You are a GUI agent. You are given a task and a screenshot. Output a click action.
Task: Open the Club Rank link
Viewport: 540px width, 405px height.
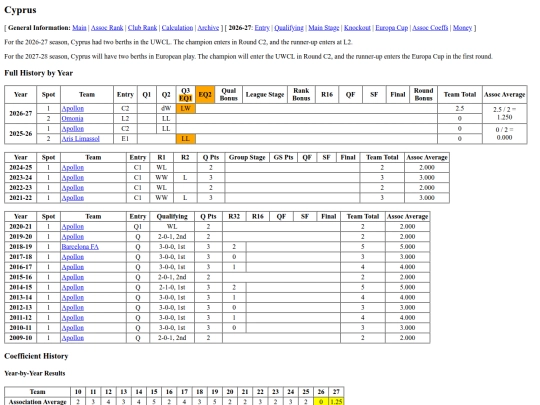142,28
